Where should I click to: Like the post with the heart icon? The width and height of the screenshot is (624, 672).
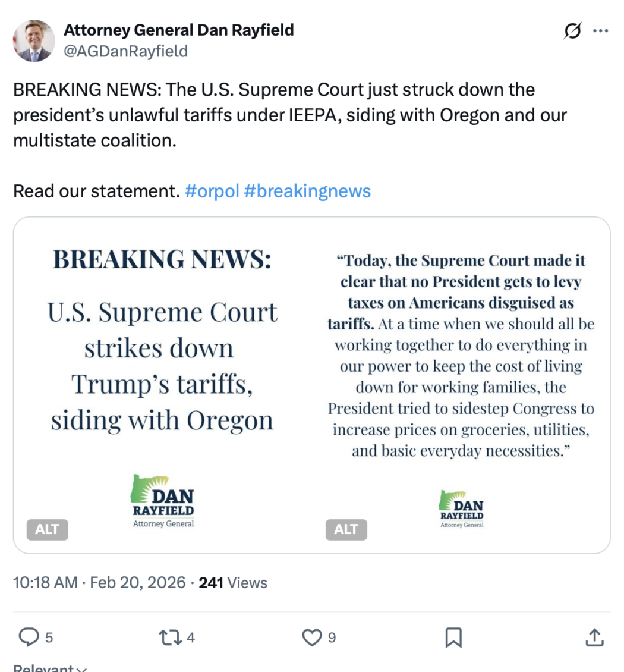[311, 638]
